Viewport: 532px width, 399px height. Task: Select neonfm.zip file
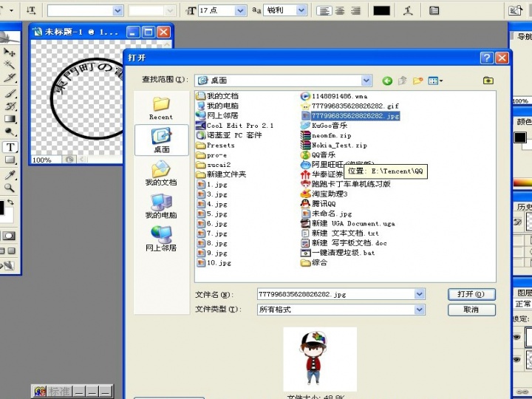pyautogui.click(x=326, y=135)
